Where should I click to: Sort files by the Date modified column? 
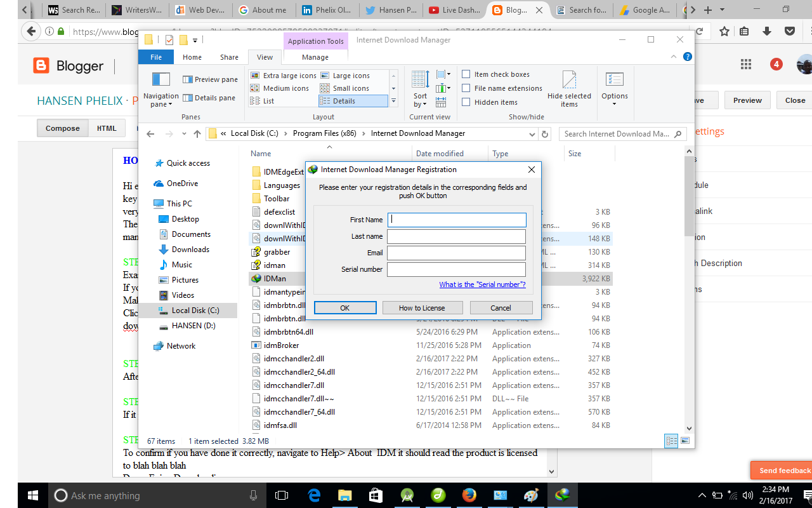(450, 154)
